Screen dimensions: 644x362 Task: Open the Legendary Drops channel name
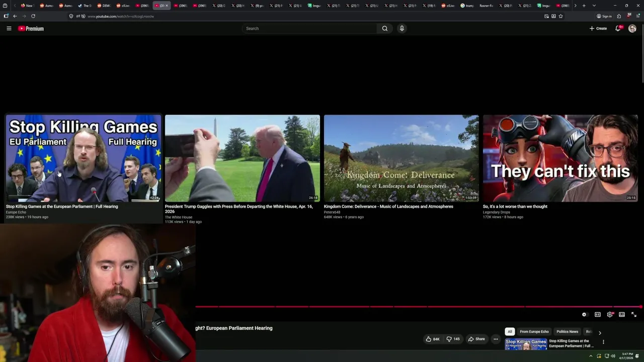[x=497, y=212]
